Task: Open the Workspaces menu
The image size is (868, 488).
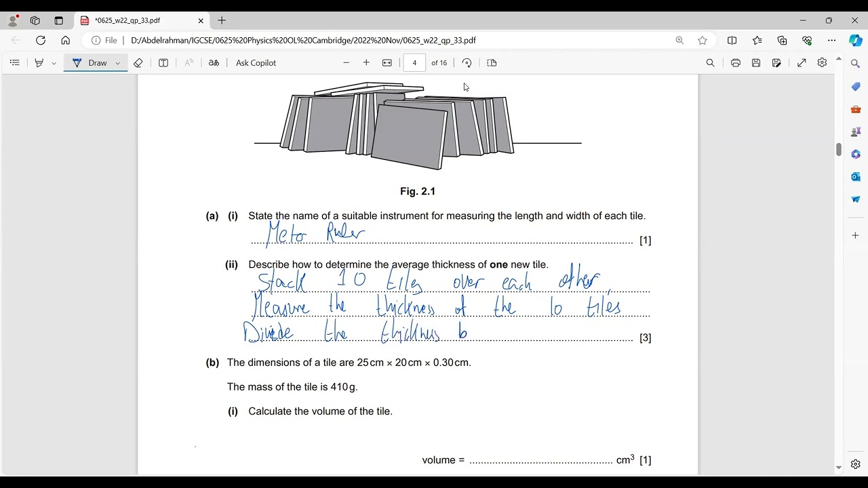Action: (35, 20)
